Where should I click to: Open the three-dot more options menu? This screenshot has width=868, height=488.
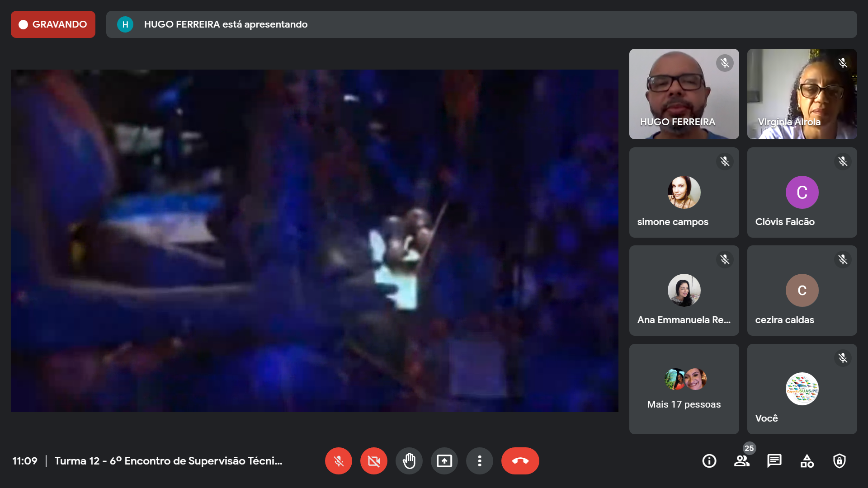[x=479, y=461]
